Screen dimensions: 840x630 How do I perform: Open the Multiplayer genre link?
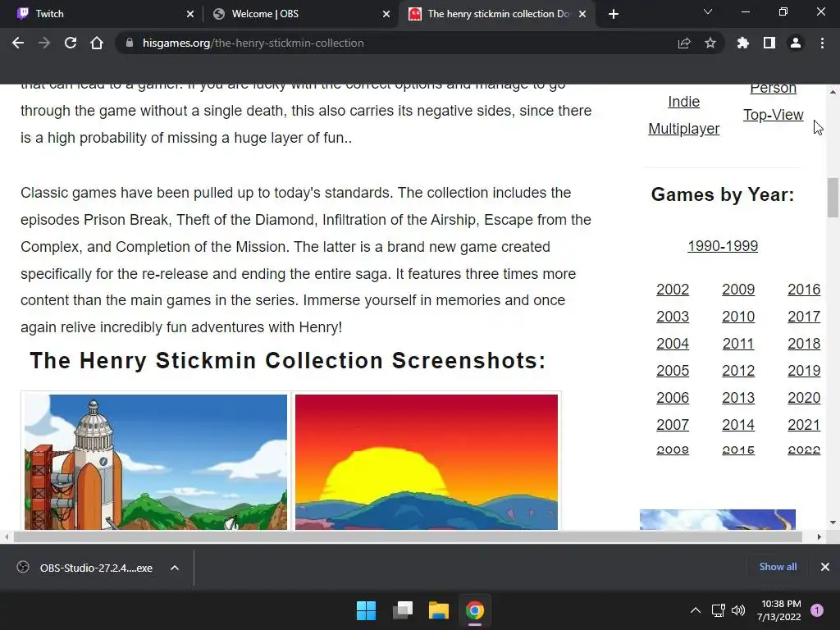coord(683,129)
